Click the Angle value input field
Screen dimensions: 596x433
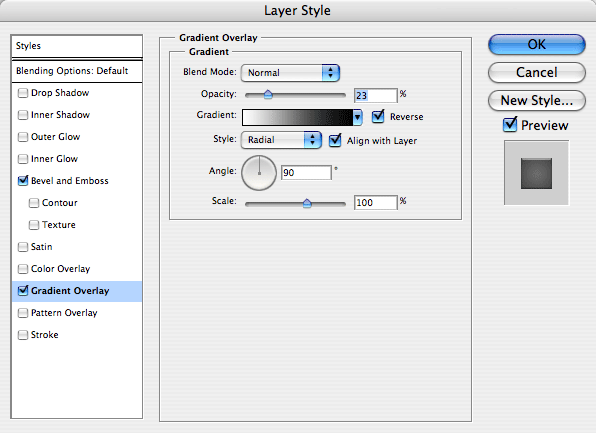coord(306,173)
